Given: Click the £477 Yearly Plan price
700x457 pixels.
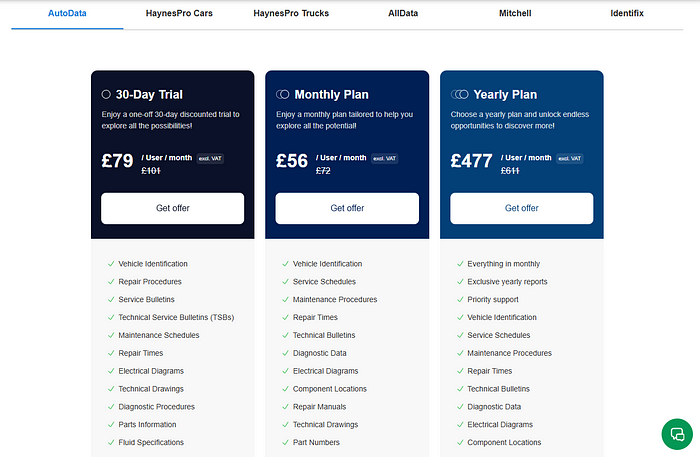Looking at the screenshot, I should [471, 161].
